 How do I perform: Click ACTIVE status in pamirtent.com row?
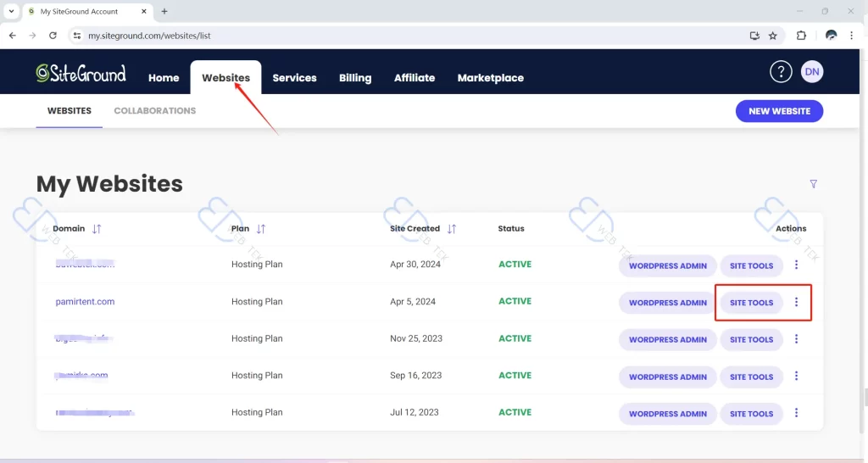(x=515, y=301)
